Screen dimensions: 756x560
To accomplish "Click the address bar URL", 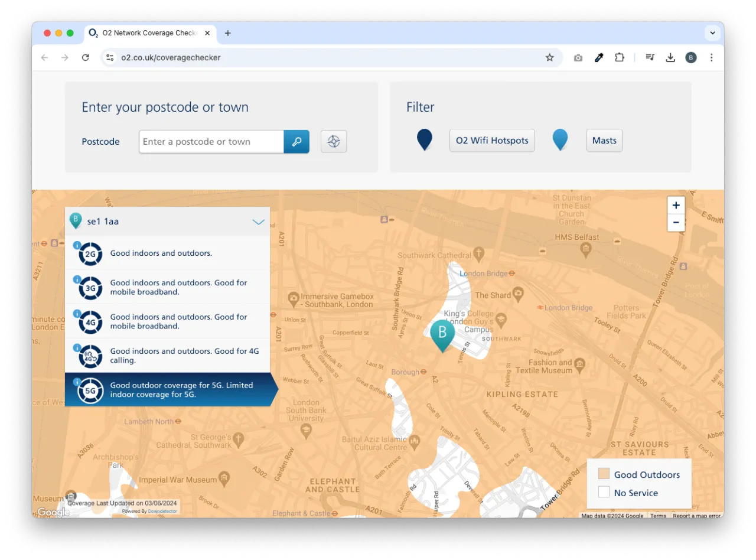I will tap(171, 58).
